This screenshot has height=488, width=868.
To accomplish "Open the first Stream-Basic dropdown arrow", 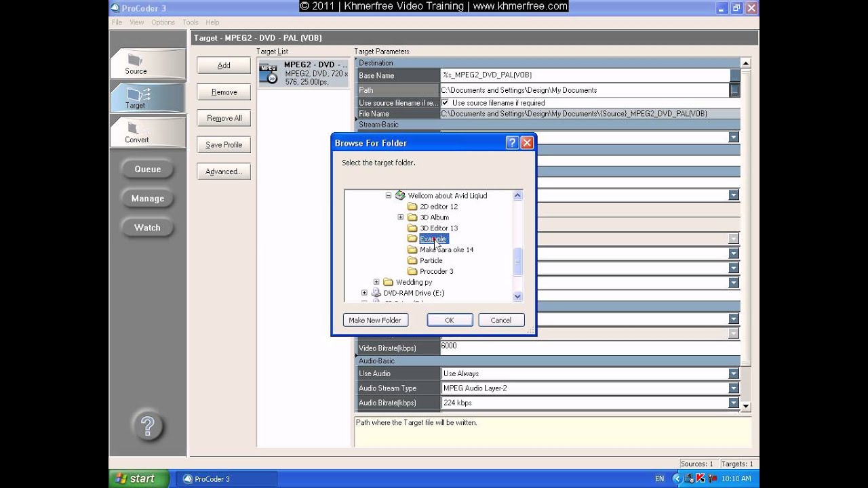I will click(734, 137).
